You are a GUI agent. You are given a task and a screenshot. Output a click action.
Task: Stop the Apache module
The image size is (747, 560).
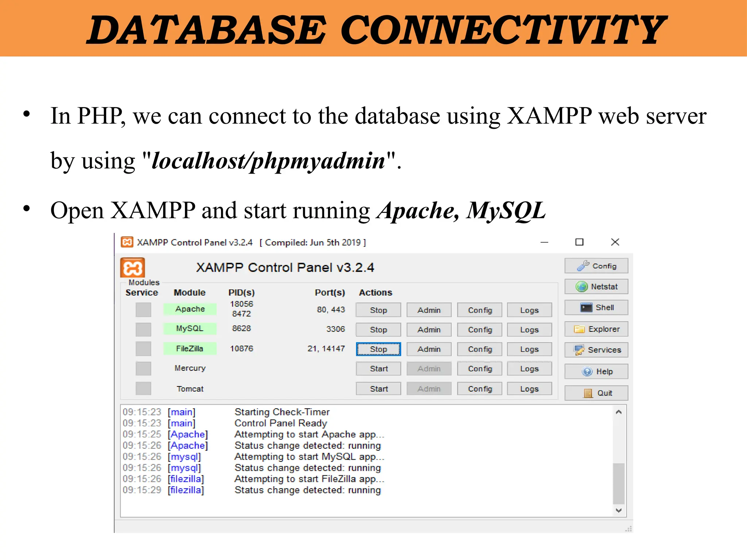378,310
